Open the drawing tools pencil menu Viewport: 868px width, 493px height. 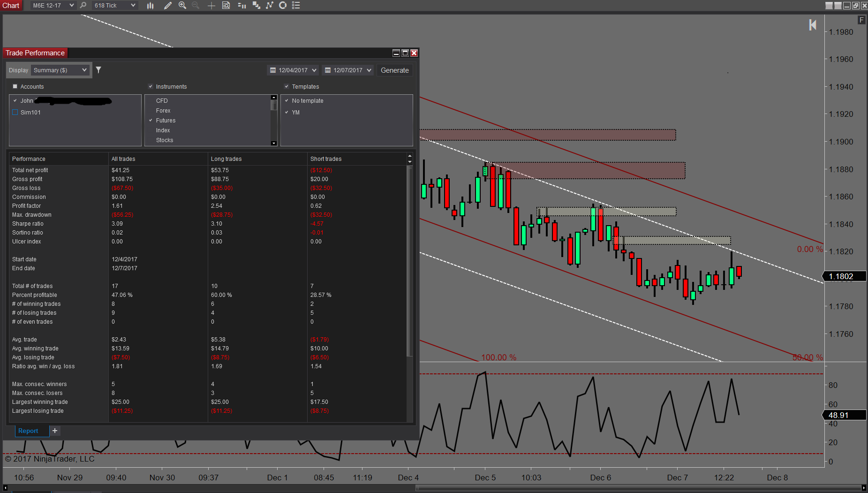167,5
